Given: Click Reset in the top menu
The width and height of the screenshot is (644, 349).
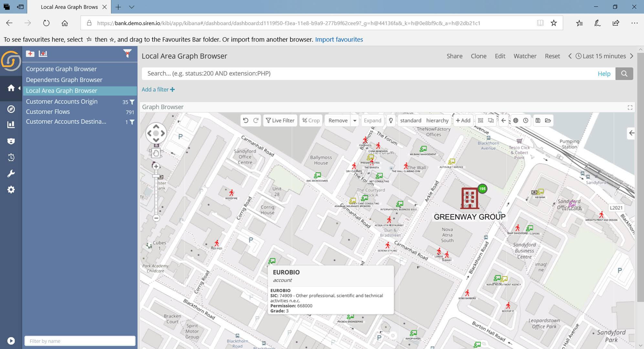Looking at the screenshot, I should [552, 56].
